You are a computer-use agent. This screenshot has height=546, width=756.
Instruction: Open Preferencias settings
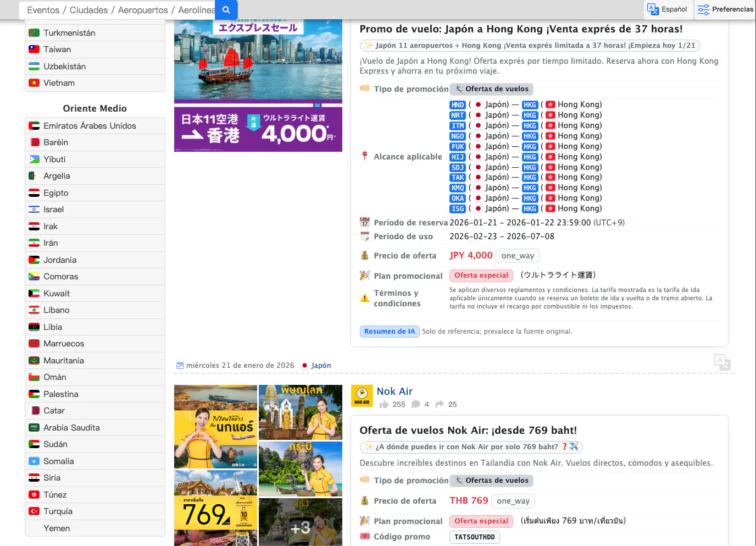[725, 9]
